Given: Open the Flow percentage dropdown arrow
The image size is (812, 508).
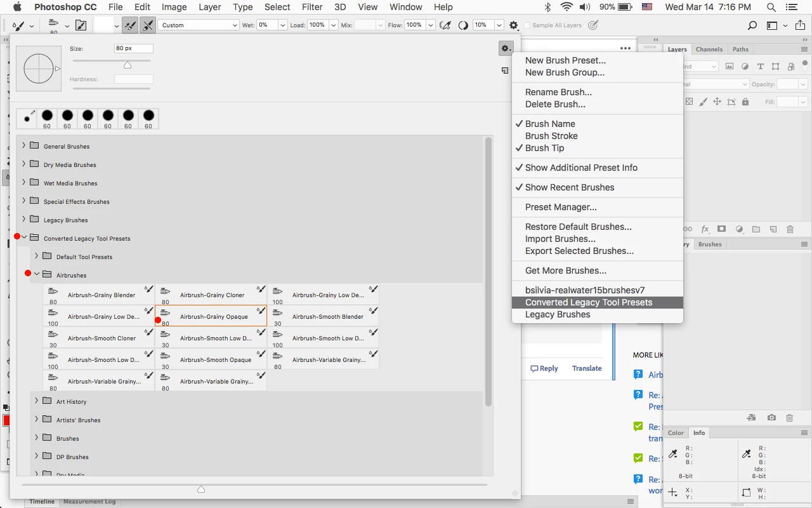Looking at the screenshot, I should click(x=431, y=25).
